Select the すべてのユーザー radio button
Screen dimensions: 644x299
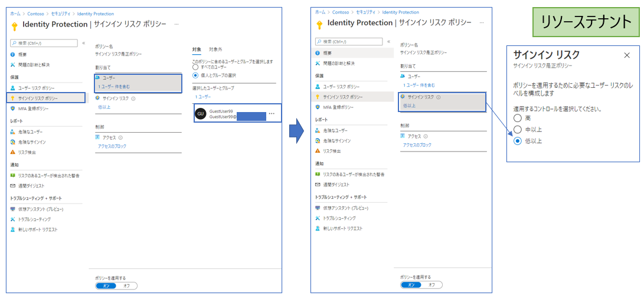pos(195,67)
